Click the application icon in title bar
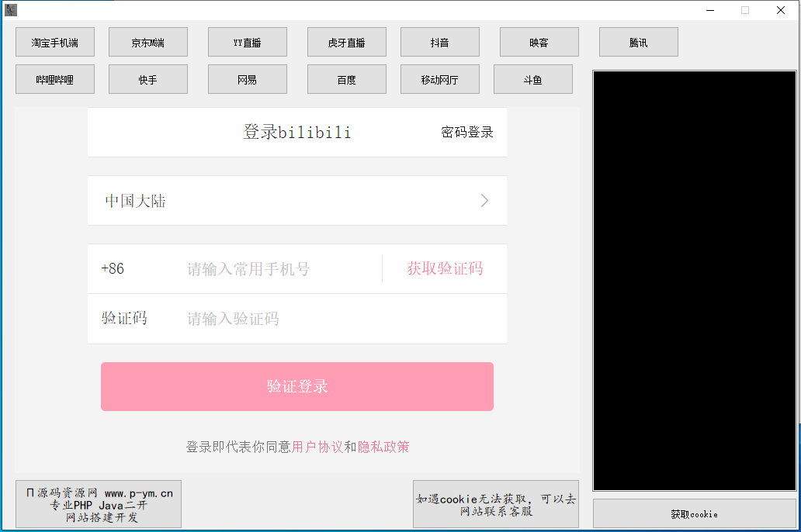801x532 pixels. (11, 10)
